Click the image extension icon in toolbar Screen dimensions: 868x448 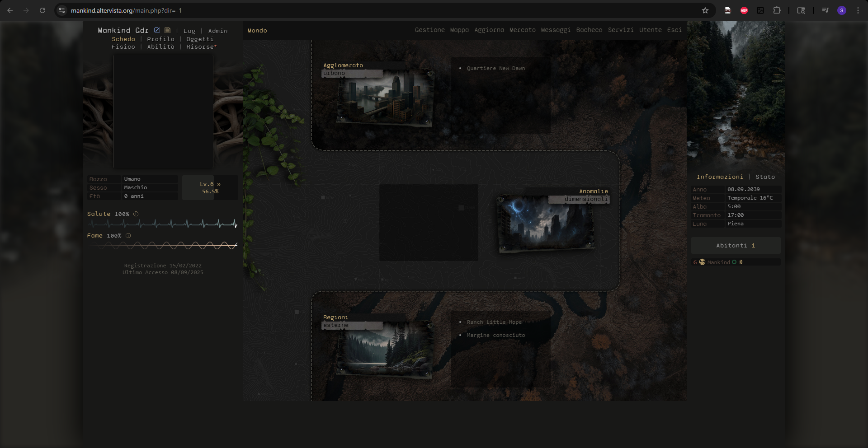(760, 10)
